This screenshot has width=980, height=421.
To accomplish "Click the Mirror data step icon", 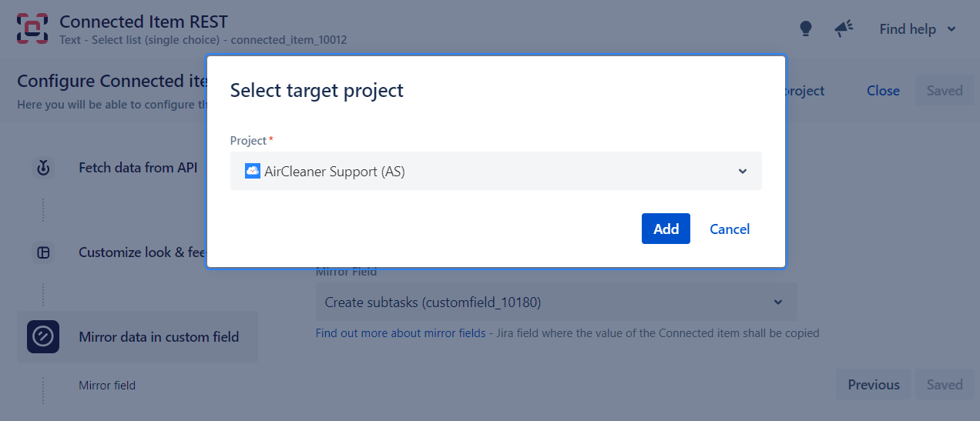I will [x=43, y=337].
